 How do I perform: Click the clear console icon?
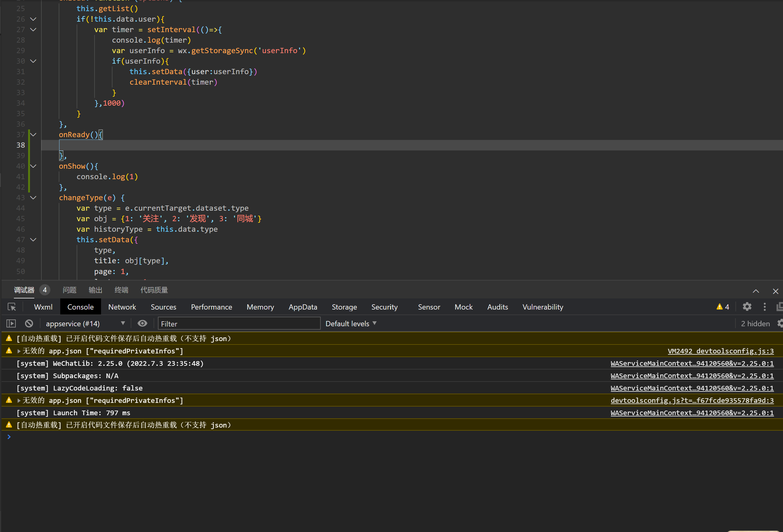[29, 323]
